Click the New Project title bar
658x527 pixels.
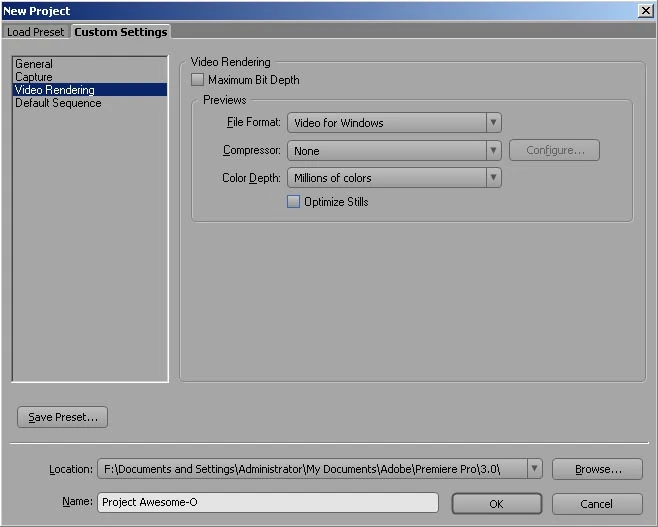point(300,10)
